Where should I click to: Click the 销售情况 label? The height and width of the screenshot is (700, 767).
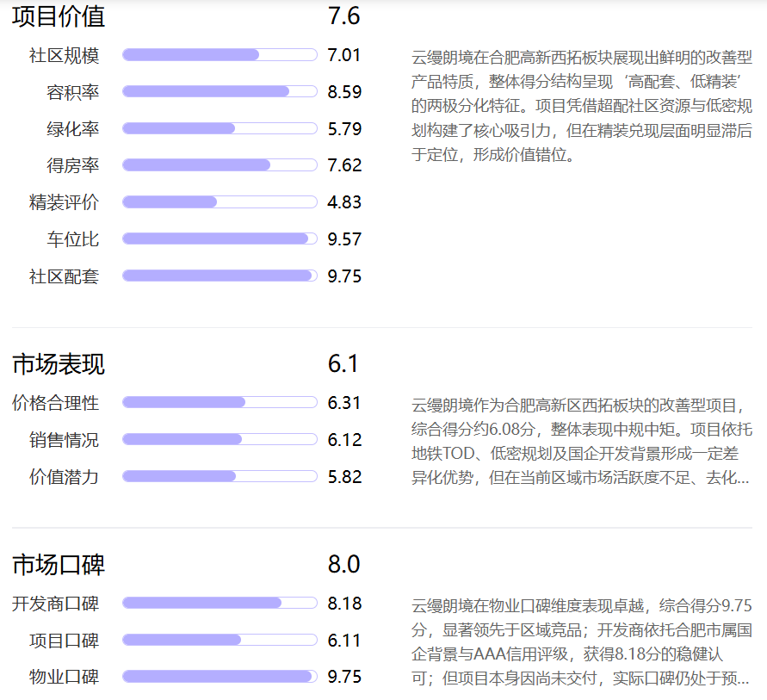[64, 440]
